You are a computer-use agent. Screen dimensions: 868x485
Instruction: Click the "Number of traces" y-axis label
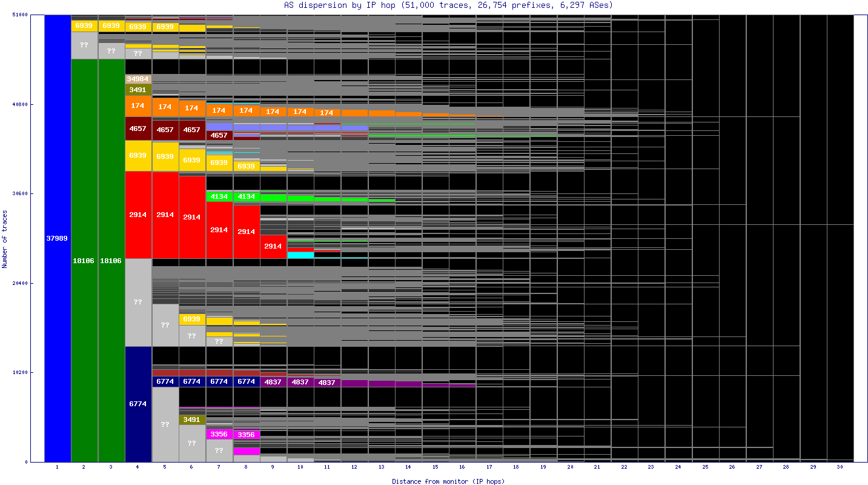(5, 238)
